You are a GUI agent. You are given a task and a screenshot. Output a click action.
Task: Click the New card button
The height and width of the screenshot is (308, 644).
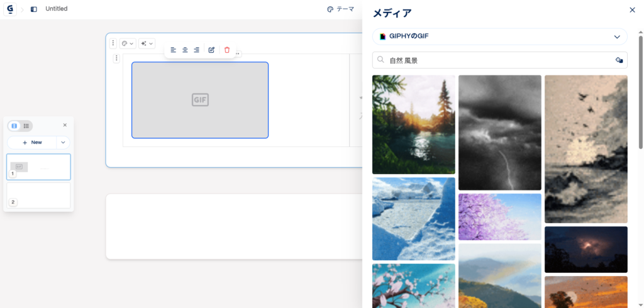click(32, 143)
